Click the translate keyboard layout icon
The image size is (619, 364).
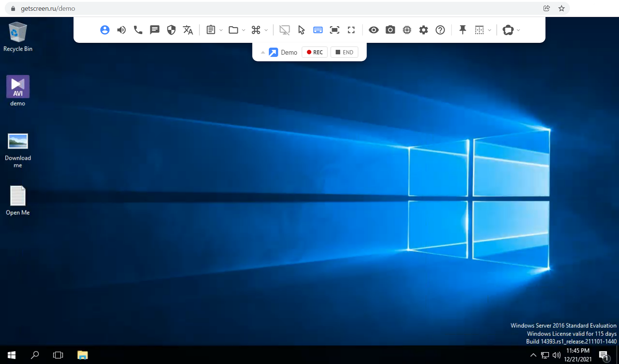[x=188, y=30]
